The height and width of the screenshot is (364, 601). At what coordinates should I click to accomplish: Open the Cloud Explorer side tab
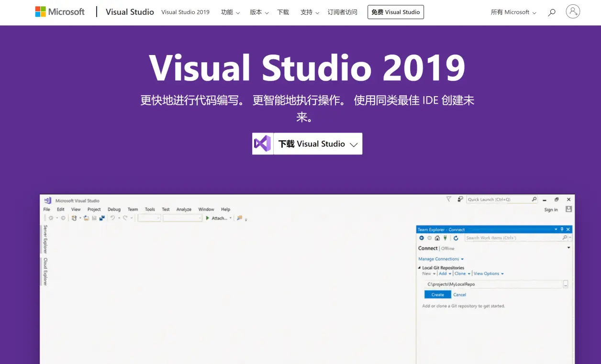pos(45,272)
